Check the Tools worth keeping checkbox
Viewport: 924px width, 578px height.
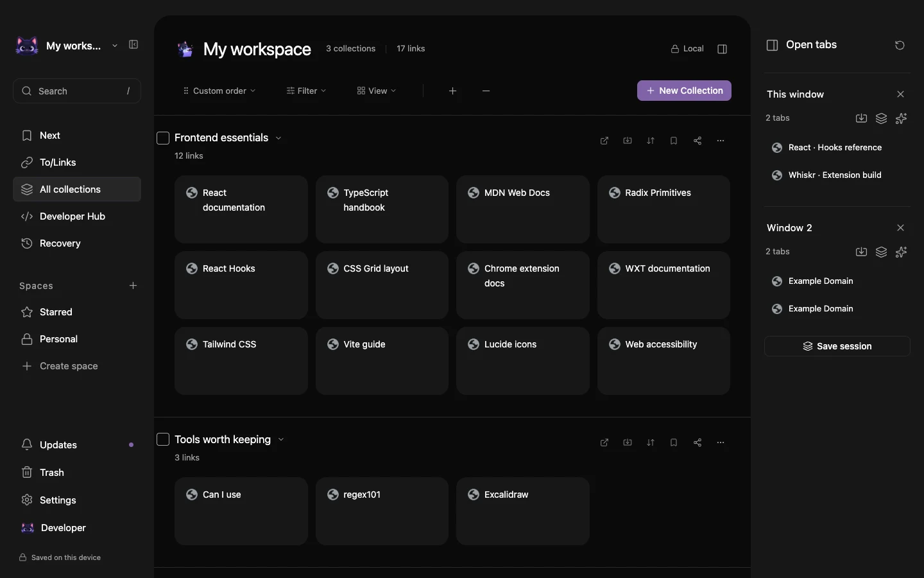pos(163,439)
